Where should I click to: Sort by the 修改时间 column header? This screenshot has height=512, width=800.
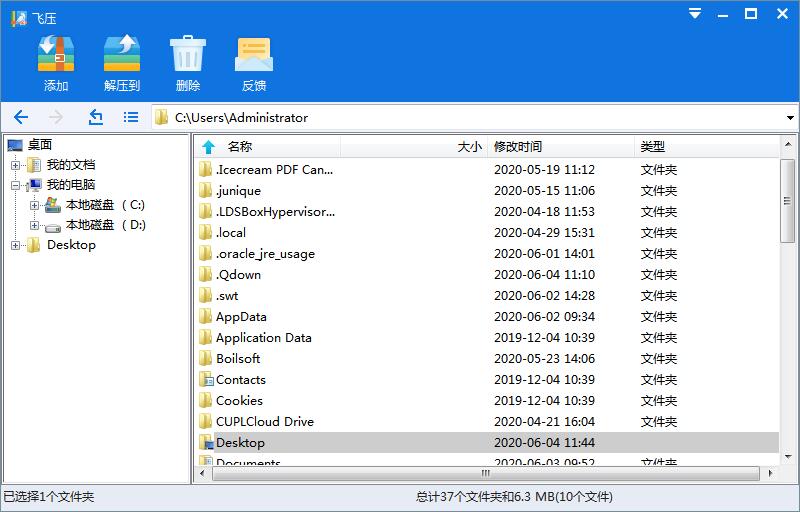click(518, 147)
